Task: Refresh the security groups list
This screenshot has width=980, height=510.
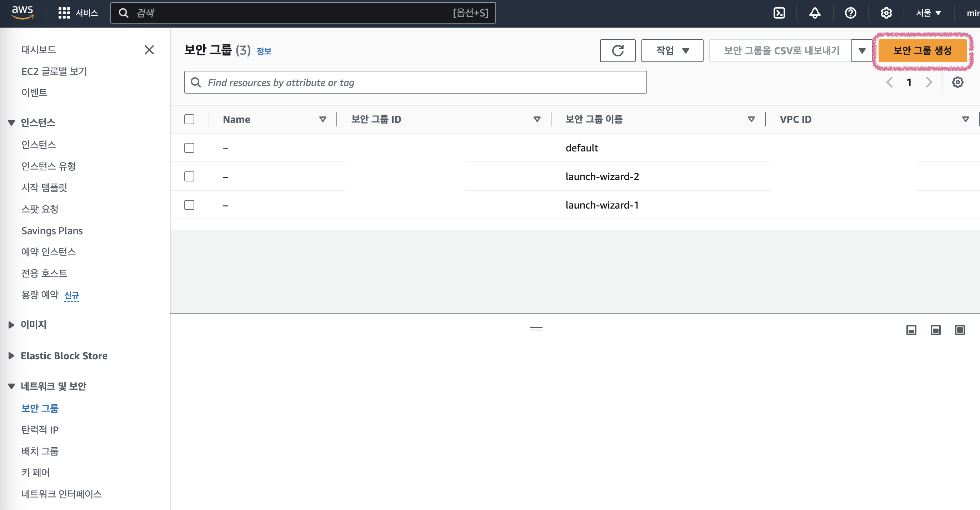Action: [x=617, y=51]
